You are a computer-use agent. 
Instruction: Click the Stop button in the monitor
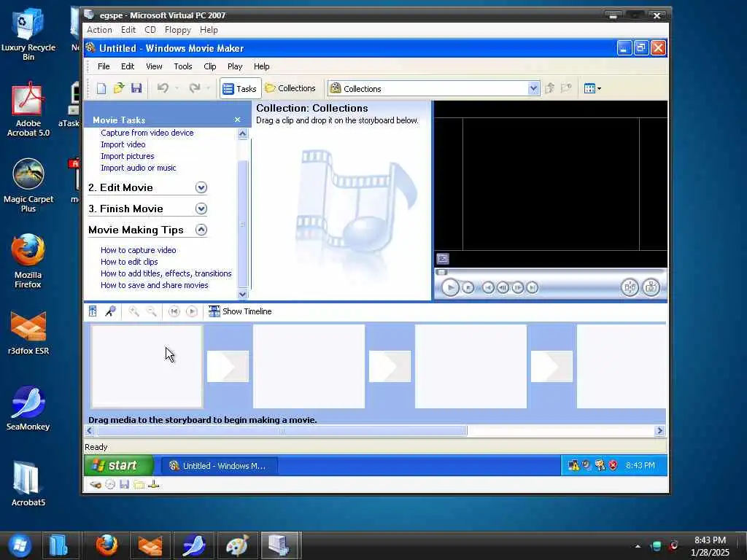[468, 287]
